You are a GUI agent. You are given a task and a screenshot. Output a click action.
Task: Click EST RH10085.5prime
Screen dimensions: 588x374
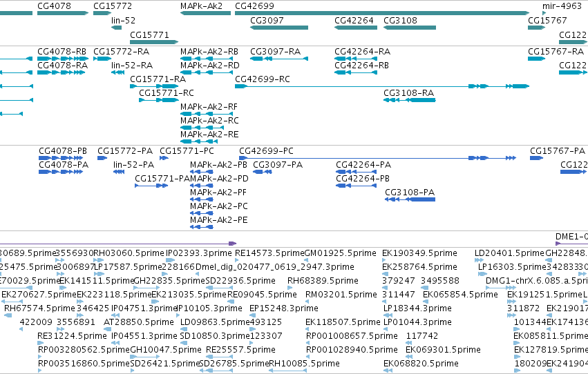tap(305, 364)
